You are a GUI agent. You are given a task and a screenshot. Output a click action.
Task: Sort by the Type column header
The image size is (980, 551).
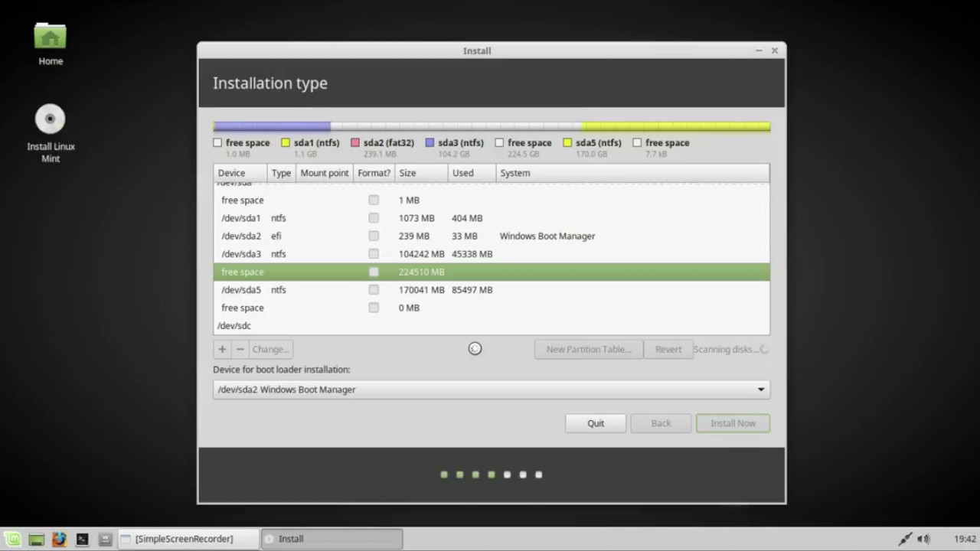pyautogui.click(x=281, y=173)
